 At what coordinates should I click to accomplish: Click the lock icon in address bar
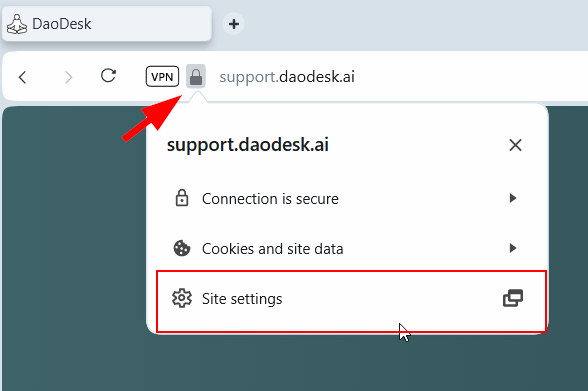[196, 77]
